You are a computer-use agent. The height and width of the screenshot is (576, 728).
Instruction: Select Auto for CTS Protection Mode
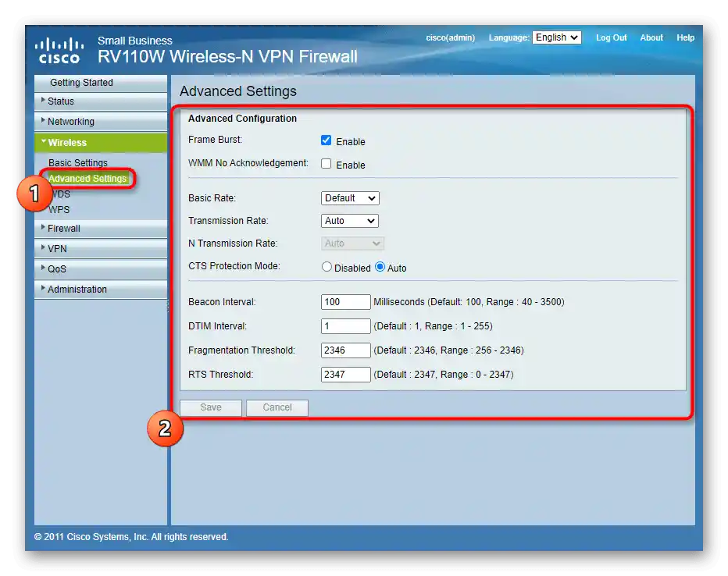tap(380, 267)
